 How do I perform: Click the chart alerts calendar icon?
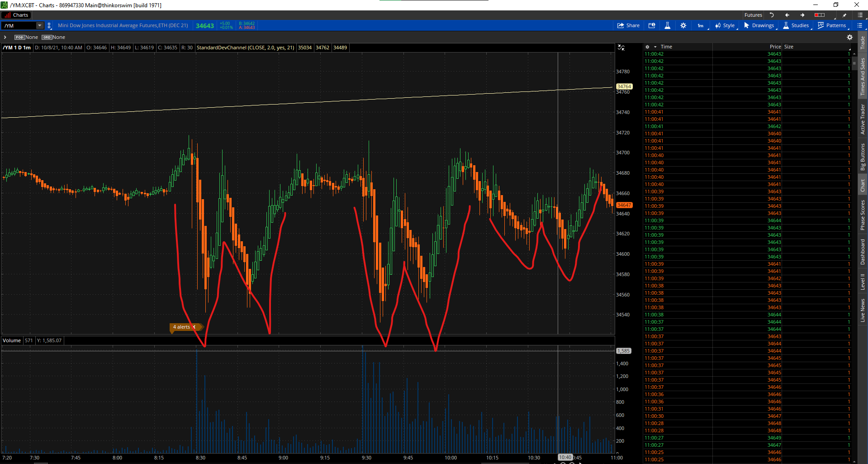click(x=652, y=25)
